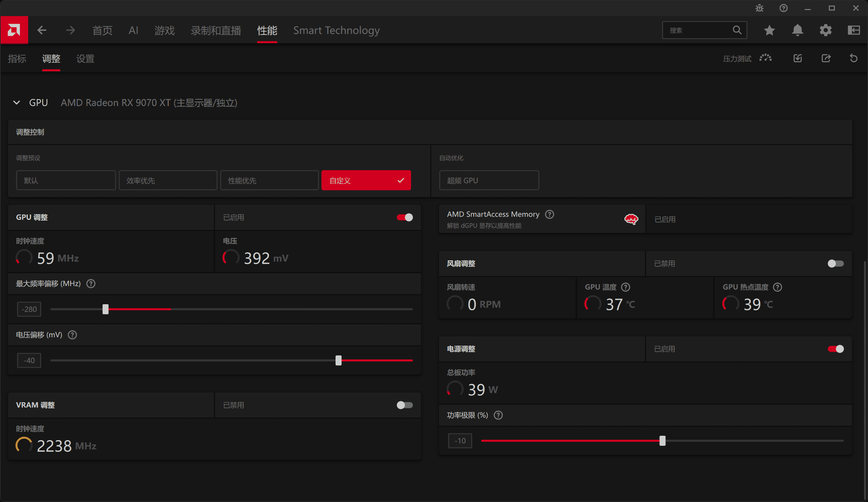
Task: Click the 超频 GPU auto-optimize button
Action: tap(489, 180)
